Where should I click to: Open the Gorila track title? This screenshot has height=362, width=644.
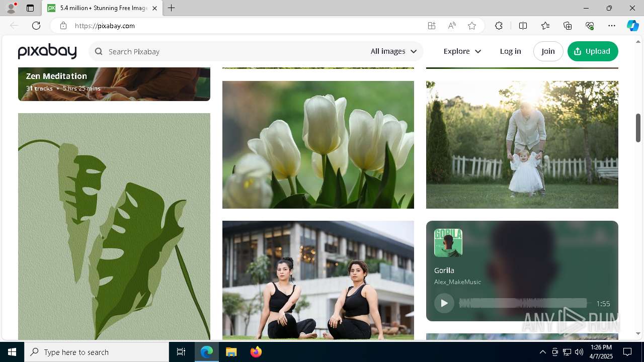(x=444, y=270)
